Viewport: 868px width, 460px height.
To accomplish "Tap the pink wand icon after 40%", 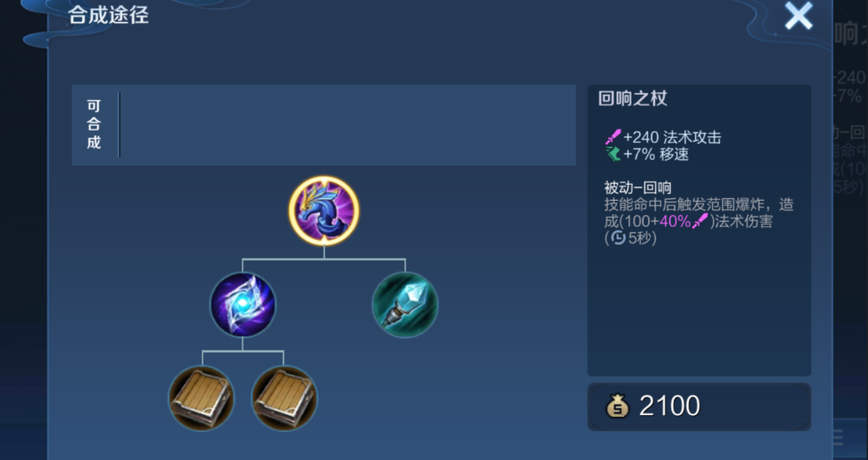I will click(700, 221).
